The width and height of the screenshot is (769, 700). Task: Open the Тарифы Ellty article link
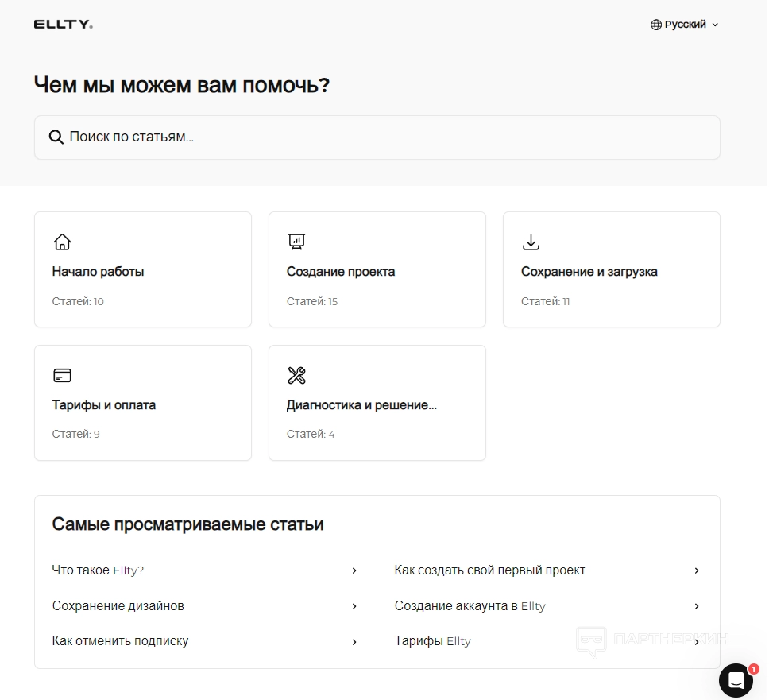[433, 641]
